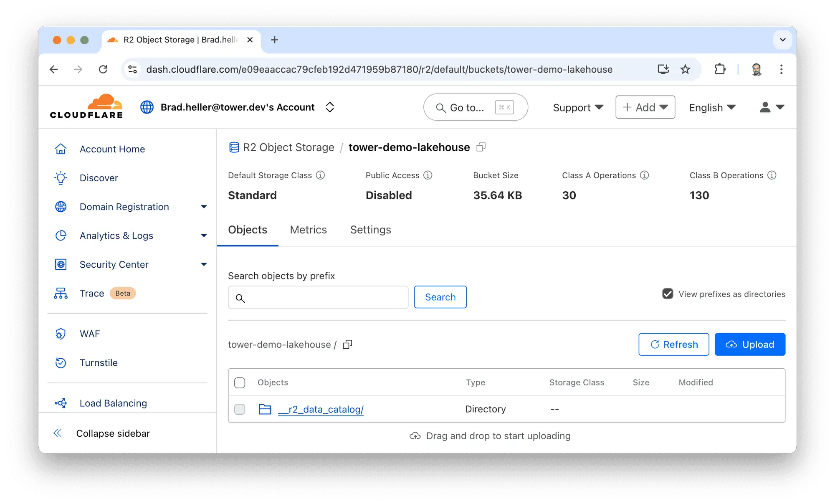Click the browser address bar URL
835x504 pixels.
point(379,69)
